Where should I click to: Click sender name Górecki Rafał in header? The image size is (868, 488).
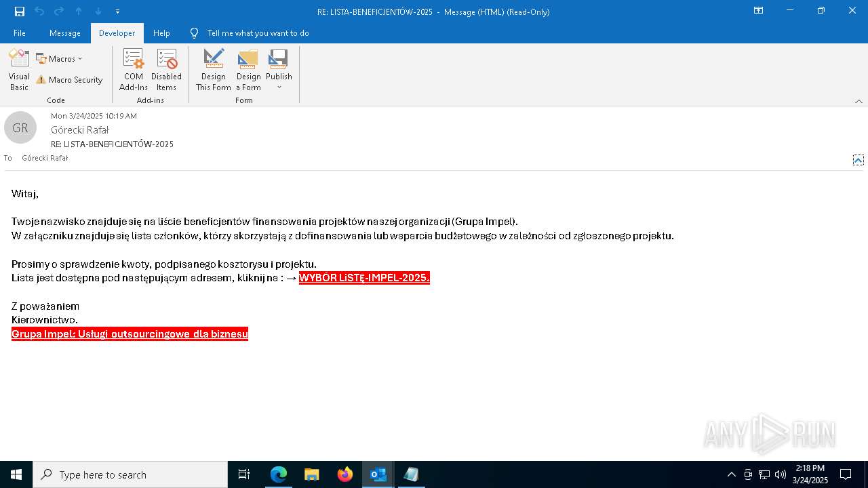[80, 130]
